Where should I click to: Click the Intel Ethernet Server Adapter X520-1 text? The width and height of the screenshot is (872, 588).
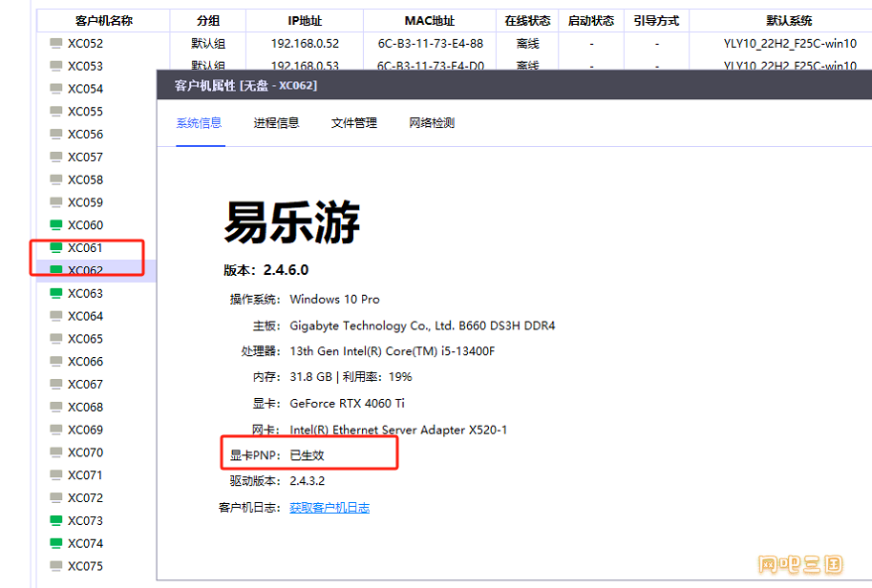(398, 430)
